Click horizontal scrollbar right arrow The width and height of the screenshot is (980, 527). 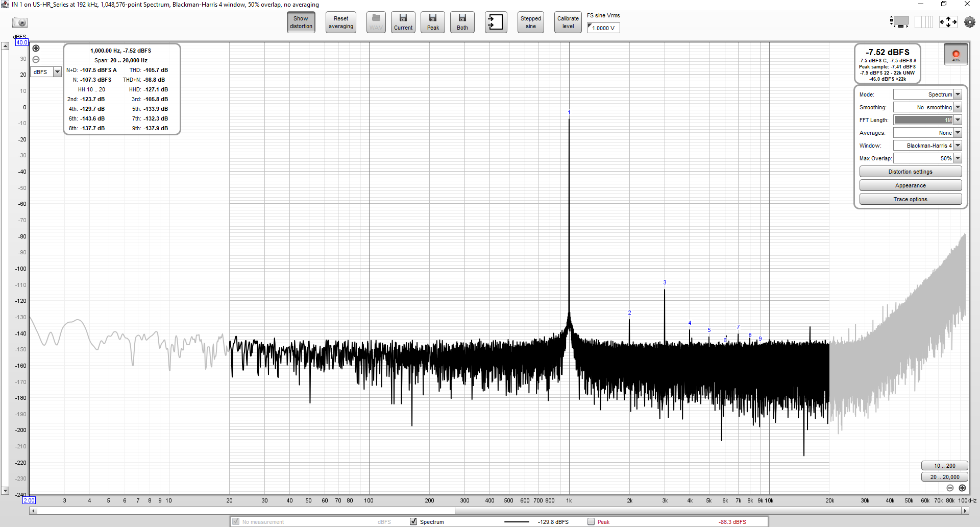pyautogui.click(x=965, y=511)
